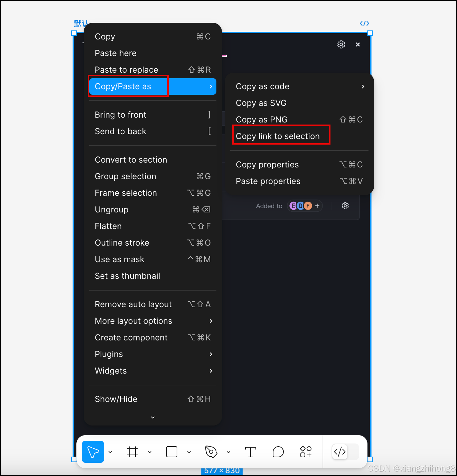Viewport: 457px width, 476px height.
Task: Click the blue code icon above the frame
Action: point(364,23)
